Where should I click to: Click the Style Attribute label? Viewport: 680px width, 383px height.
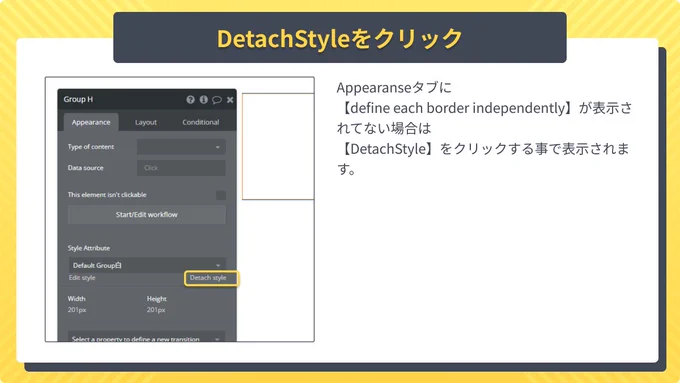pyautogui.click(x=88, y=248)
